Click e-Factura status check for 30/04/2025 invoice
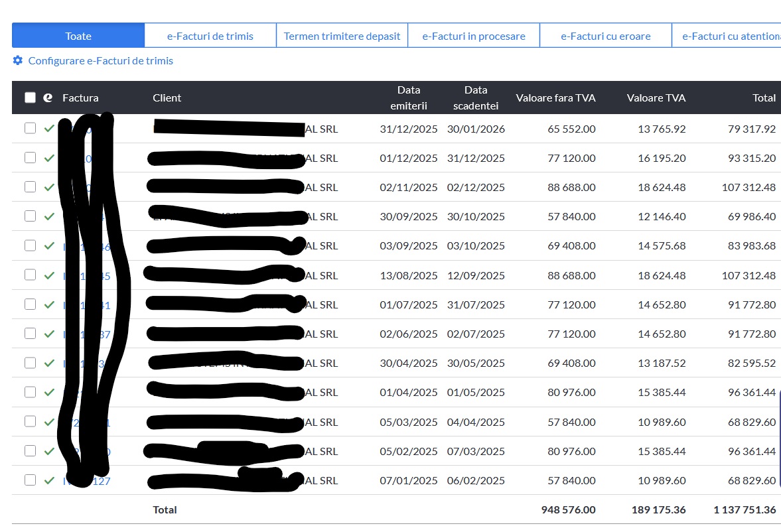 pyautogui.click(x=48, y=363)
